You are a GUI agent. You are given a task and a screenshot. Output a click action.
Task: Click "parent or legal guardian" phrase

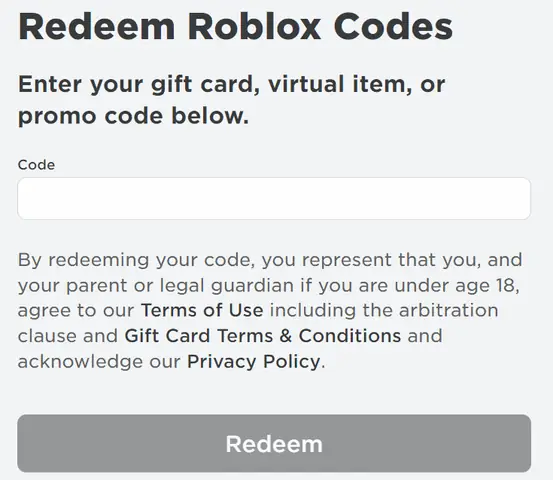[x=180, y=285]
